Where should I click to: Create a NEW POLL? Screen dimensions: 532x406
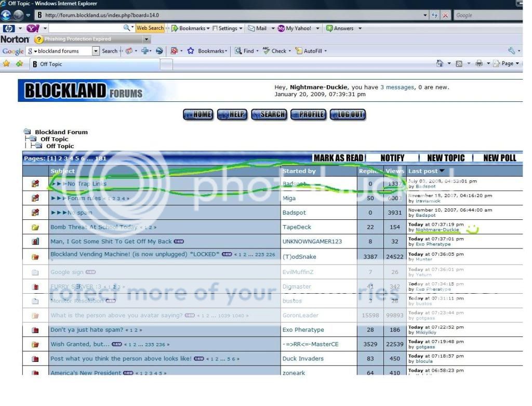click(500, 158)
